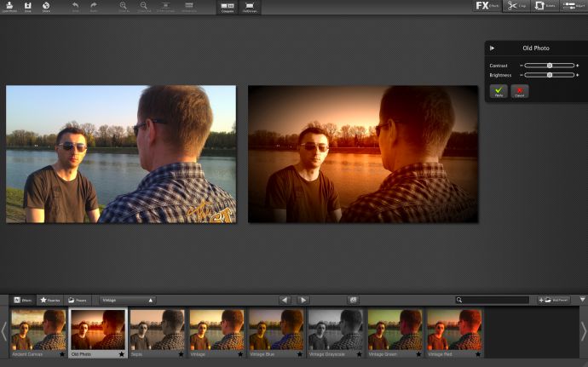Click the search magnifier icon
The width and height of the screenshot is (588, 367).
coord(459,300)
